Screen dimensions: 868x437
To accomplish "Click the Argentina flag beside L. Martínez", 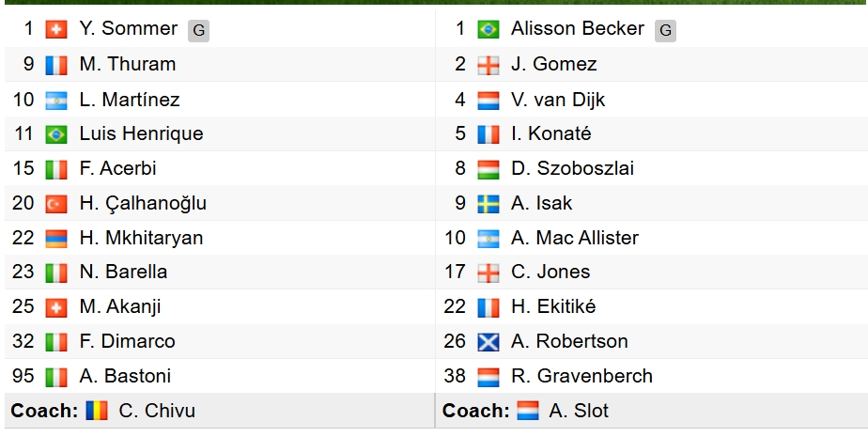I will 56,100.
